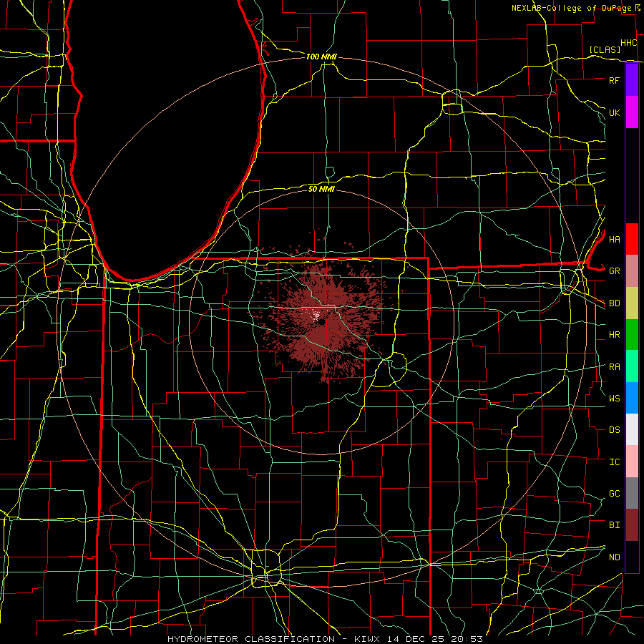Click the HA legend label
644x644 pixels.
coord(614,240)
